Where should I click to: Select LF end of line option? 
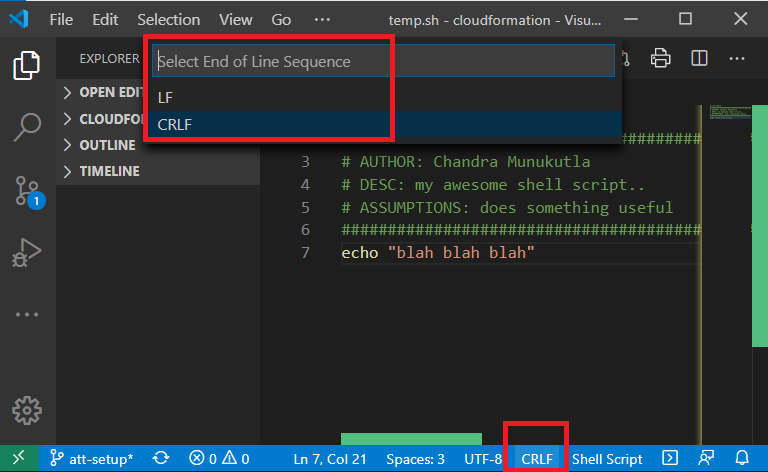coord(384,97)
